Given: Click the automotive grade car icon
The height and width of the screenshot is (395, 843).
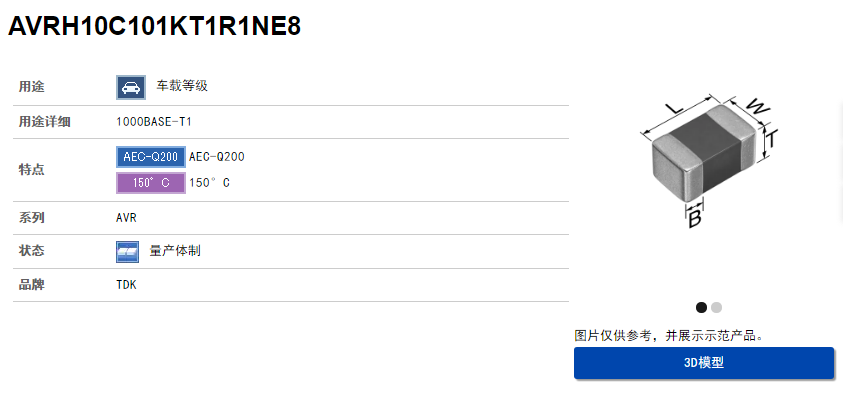Looking at the screenshot, I should tap(131, 87).
